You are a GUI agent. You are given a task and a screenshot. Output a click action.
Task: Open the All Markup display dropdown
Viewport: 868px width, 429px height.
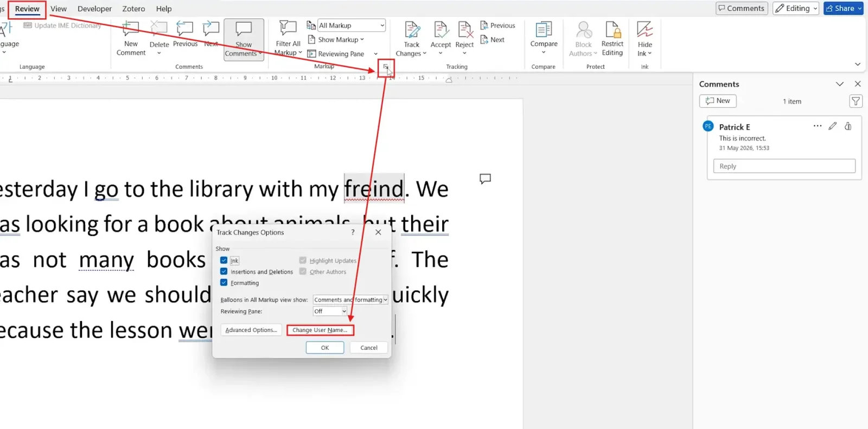click(351, 25)
